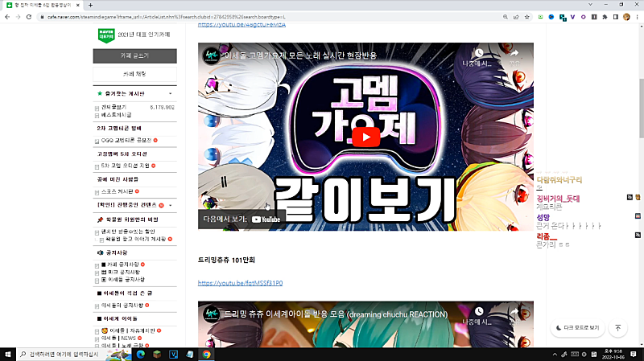The image size is (644, 361).
Task: Open YouTube logo in 다음에서 보기 bar
Action: pyautogui.click(x=266, y=218)
